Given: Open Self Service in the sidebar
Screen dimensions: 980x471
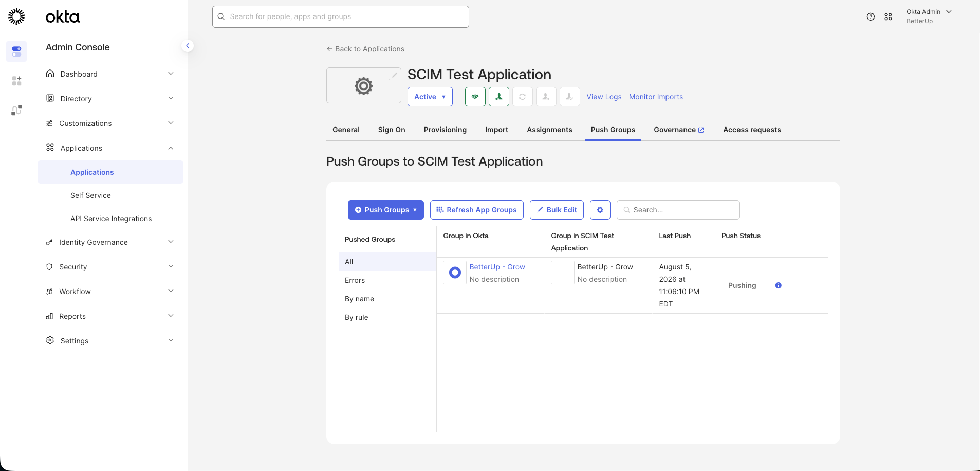Looking at the screenshot, I should coord(90,195).
